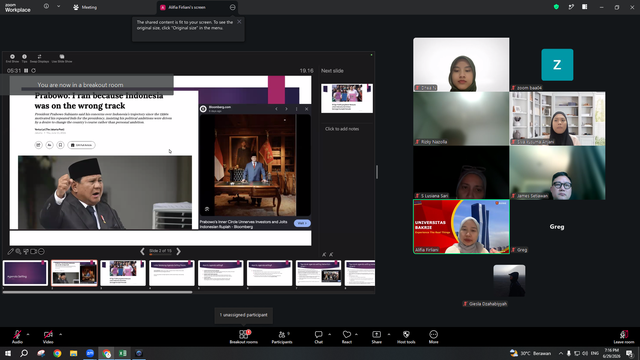This screenshot has width=640, height=360.
Task: Open the Participants panel
Action: [282, 337]
